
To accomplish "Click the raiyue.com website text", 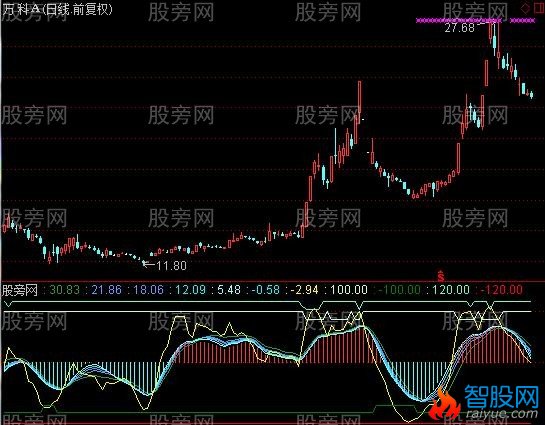I will click(x=501, y=414).
